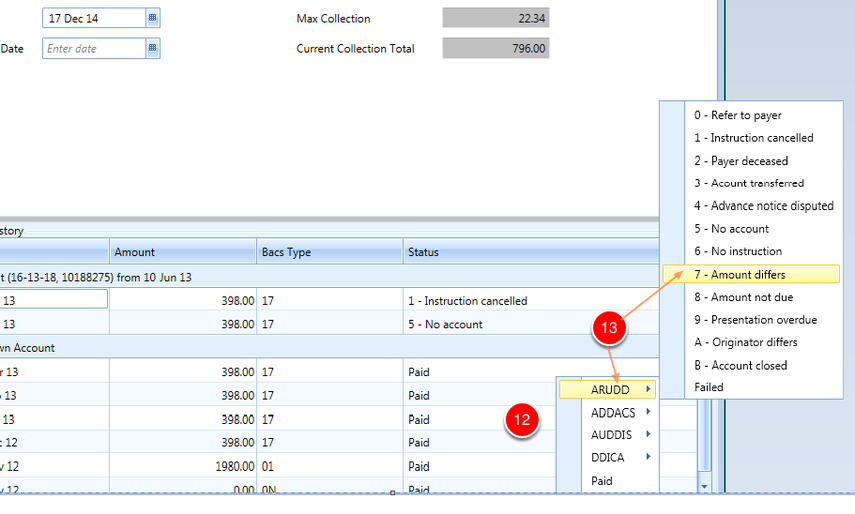855x514 pixels.
Task: Click the empty Enter date field
Action: coord(94,48)
